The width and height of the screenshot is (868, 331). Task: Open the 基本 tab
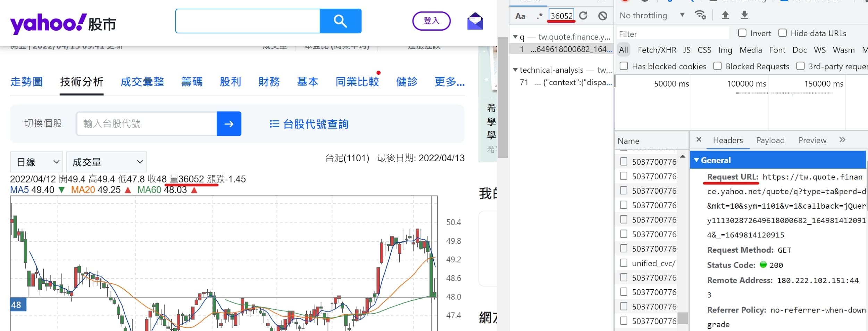pyautogui.click(x=308, y=82)
